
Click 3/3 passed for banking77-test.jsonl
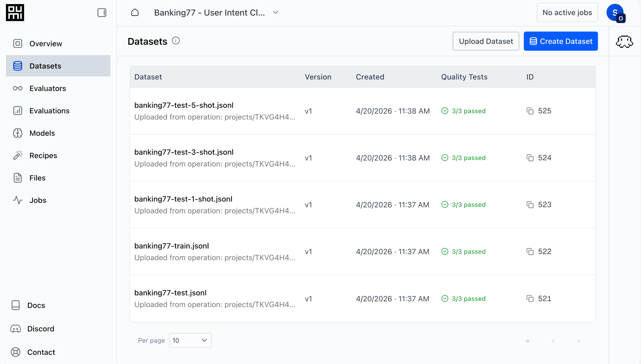tap(468, 299)
